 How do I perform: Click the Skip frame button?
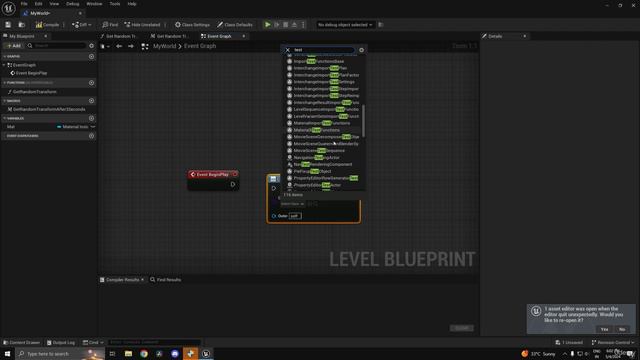pos(277,25)
